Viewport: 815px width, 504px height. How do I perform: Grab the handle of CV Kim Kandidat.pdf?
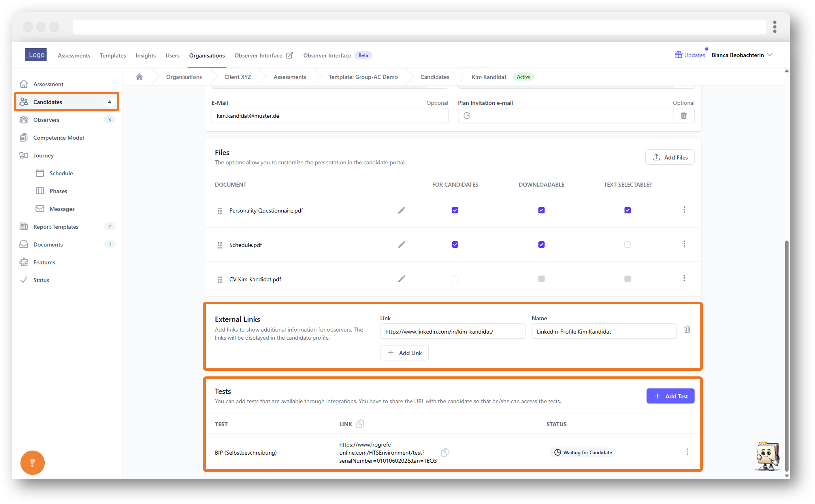point(220,279)
